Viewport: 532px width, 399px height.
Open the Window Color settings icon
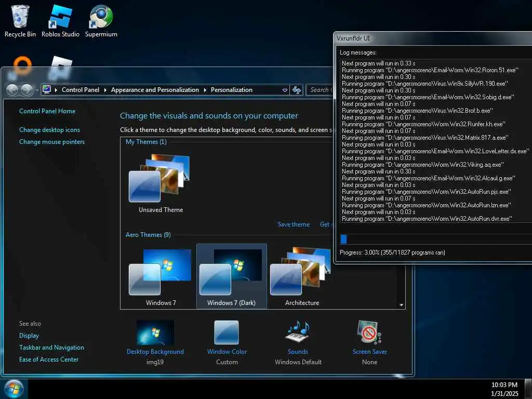point(227,332)
